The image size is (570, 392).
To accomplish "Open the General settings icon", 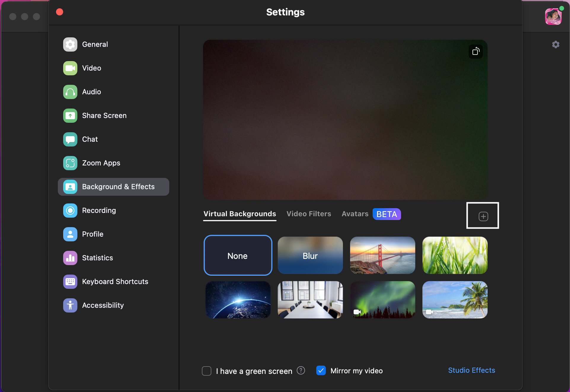I will coord(70,44).
